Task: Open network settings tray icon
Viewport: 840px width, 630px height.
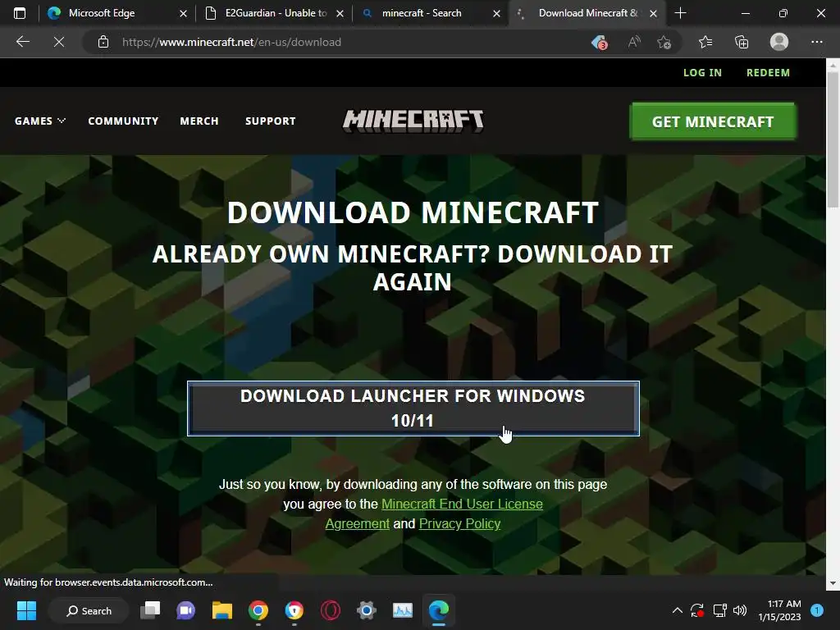Action: coord(719,610)
